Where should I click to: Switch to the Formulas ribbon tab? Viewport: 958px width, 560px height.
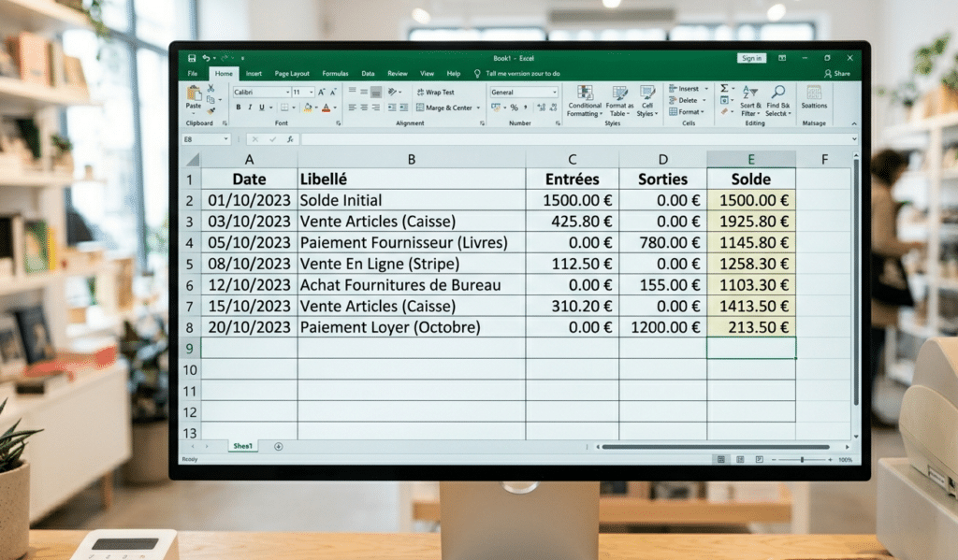(x=335, y=73)
